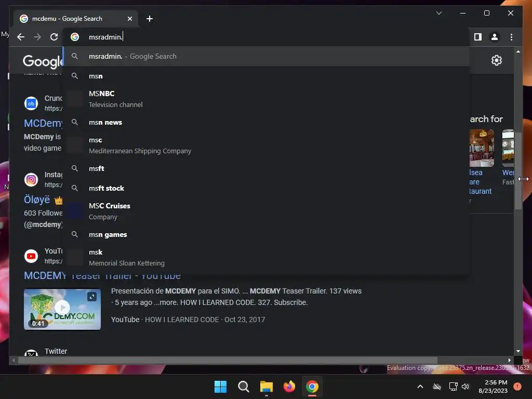Close the mcdemu Google Search tab
Image resolution: width=532 pixels, height=399 pixels.
pyautogui.click(x=129, y=19)
